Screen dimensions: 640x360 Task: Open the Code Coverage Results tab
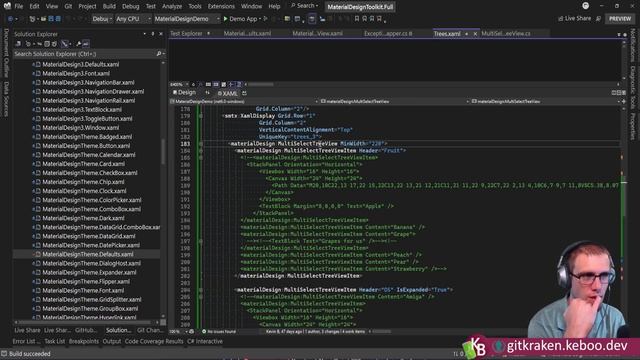(154, 341)
